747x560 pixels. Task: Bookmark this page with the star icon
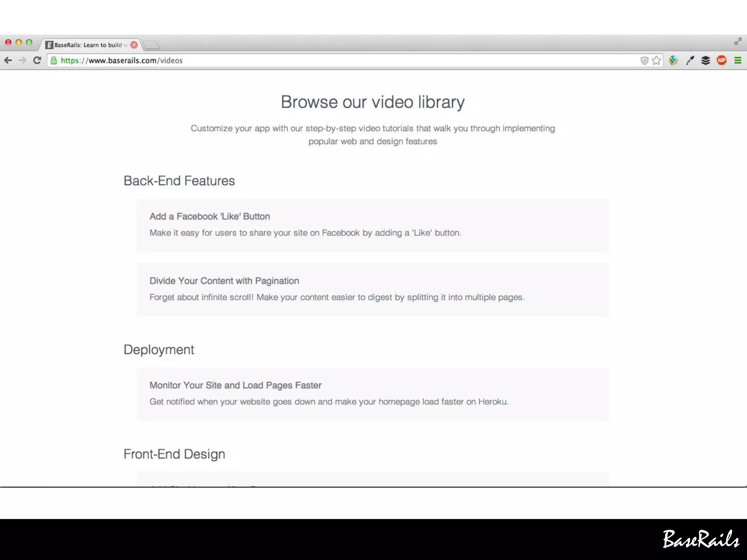[x=656, y=61]
